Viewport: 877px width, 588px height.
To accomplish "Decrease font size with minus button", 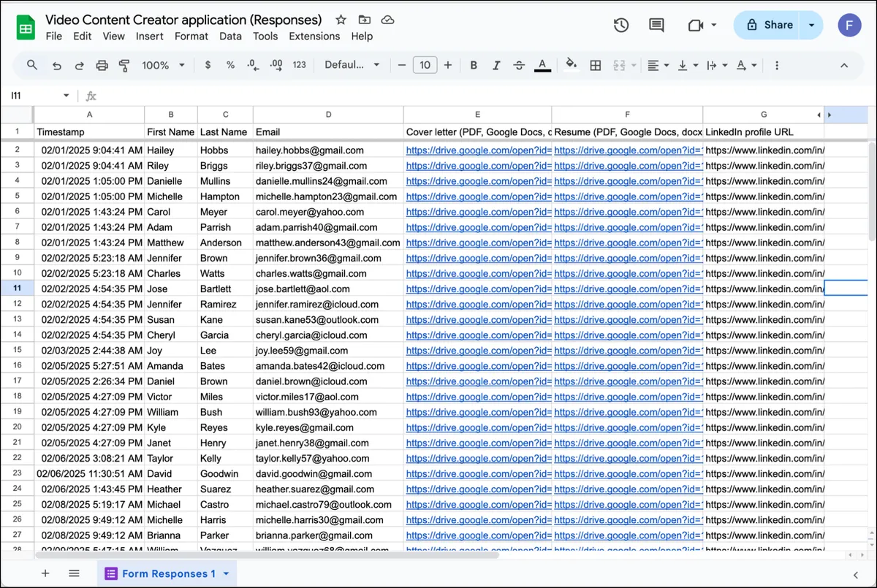I will coord(401,65).
